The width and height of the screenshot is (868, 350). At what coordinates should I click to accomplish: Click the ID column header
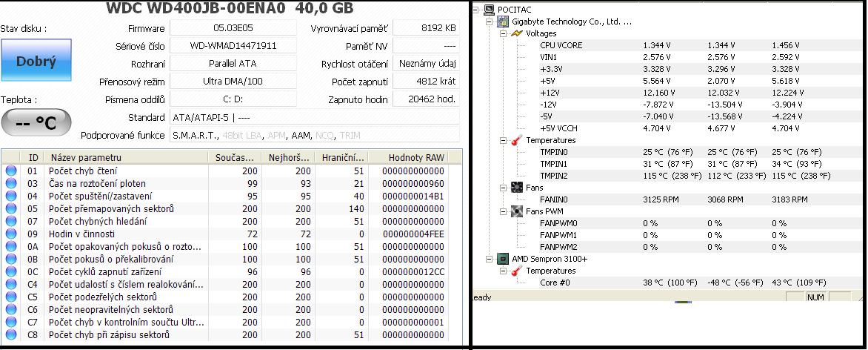click(33, 157)
